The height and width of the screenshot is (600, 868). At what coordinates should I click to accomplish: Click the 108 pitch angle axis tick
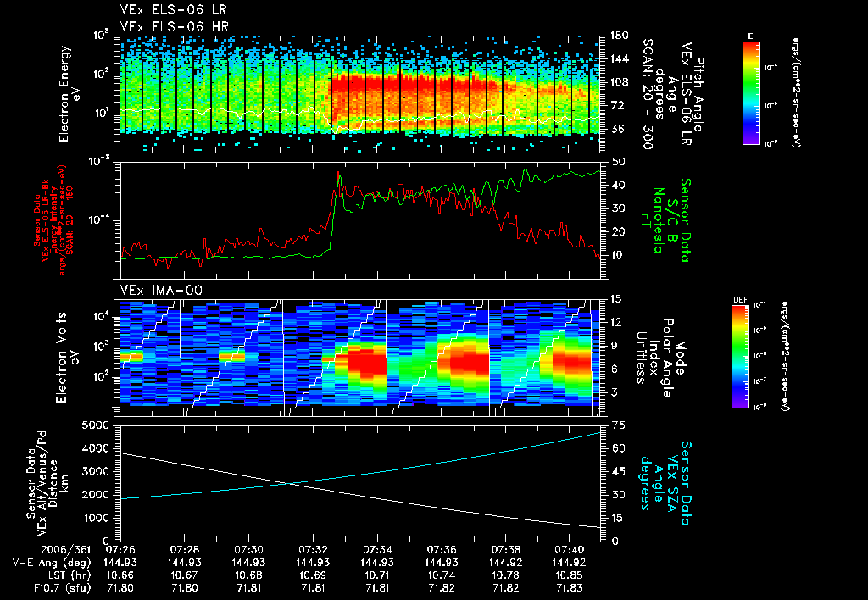pyautogui.click(x=620, y=82)
